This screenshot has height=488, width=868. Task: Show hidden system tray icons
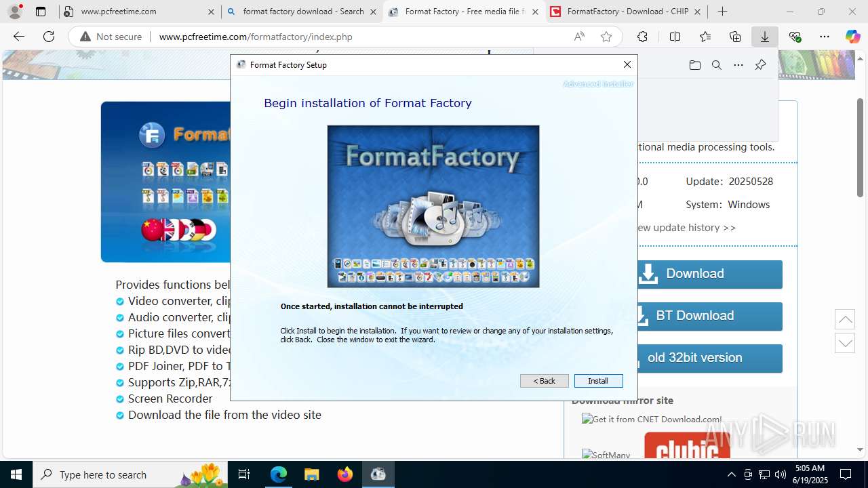(731, 474)
